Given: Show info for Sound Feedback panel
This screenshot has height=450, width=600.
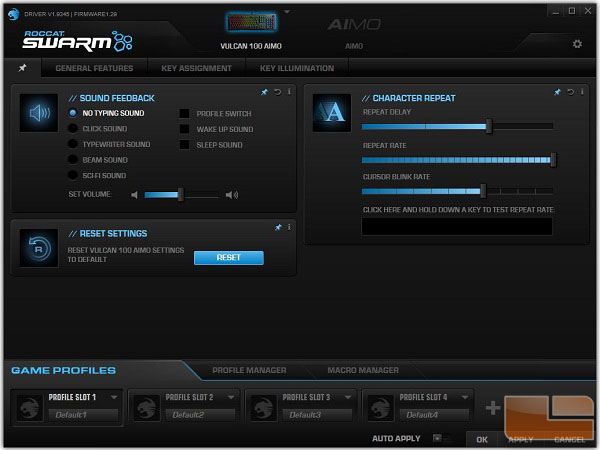Looking at the screenshot, I should (x=289, y=91).
